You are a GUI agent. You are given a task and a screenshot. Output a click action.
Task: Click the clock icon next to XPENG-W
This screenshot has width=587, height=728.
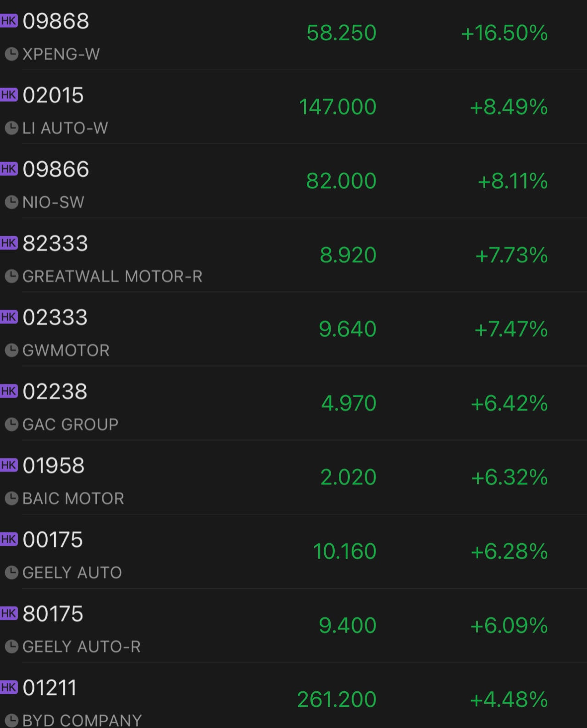point(11,55)
